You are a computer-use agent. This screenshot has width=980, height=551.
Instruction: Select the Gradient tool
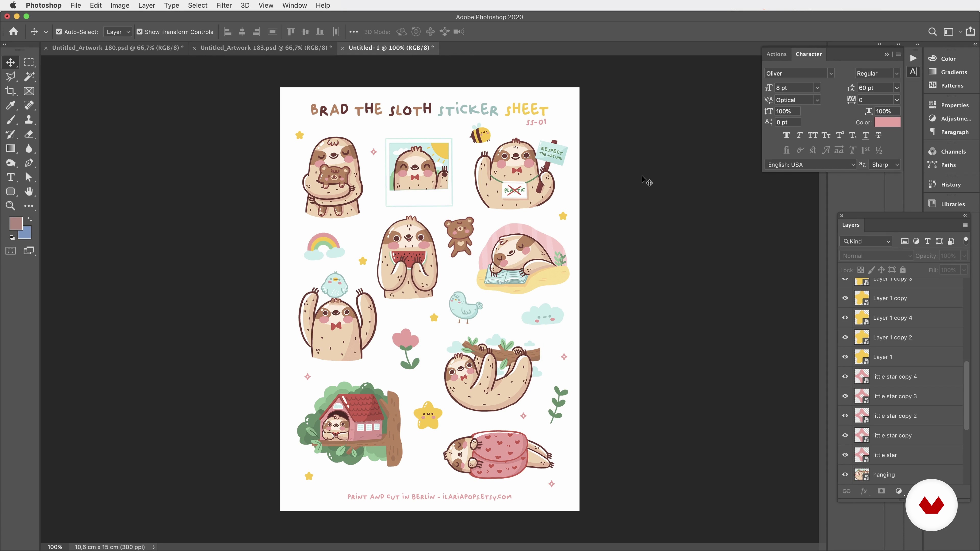click(11, 148)
